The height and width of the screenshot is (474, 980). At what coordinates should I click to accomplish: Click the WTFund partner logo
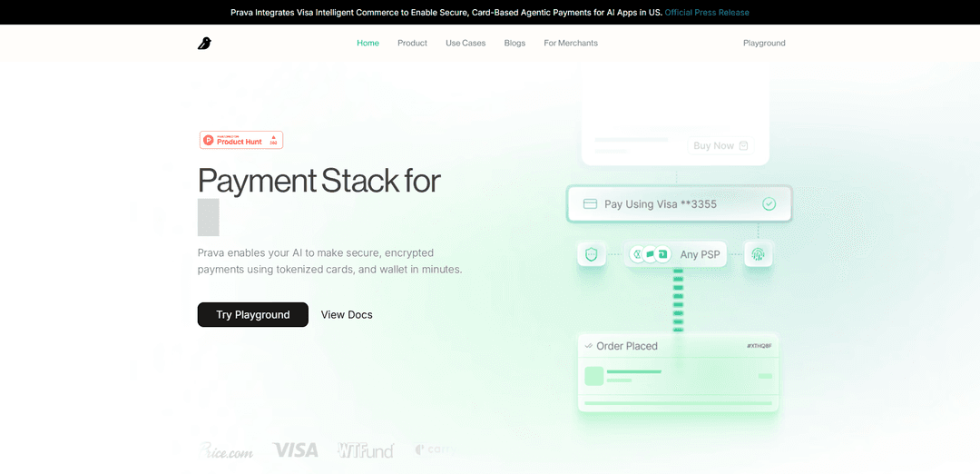point(366,450)
